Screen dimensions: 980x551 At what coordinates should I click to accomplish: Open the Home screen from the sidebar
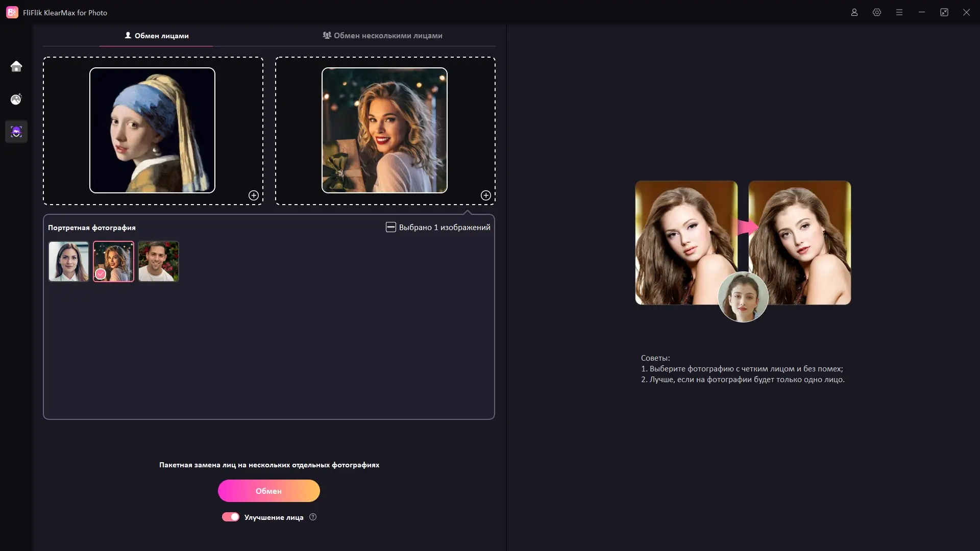[x=16, y=66]
